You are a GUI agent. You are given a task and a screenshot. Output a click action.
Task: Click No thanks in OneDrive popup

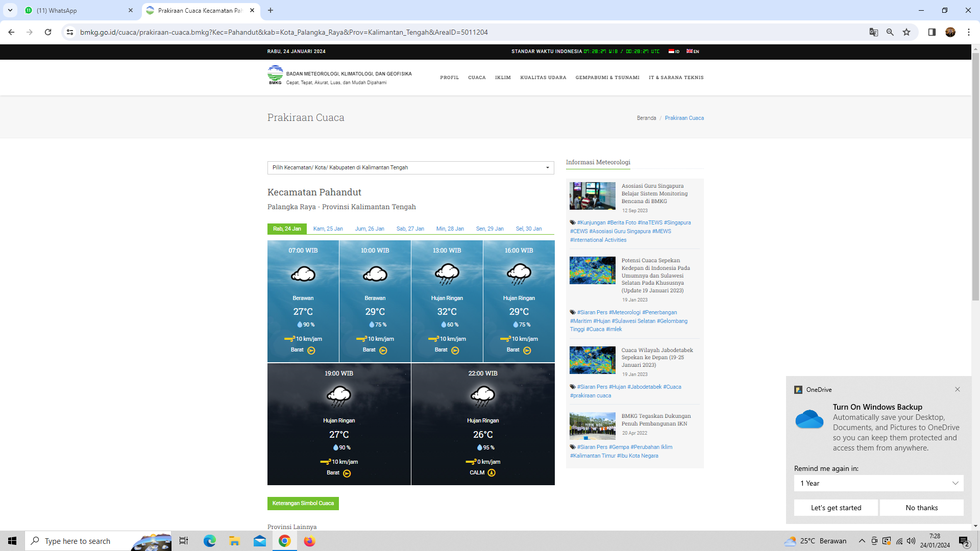(921, 508)
